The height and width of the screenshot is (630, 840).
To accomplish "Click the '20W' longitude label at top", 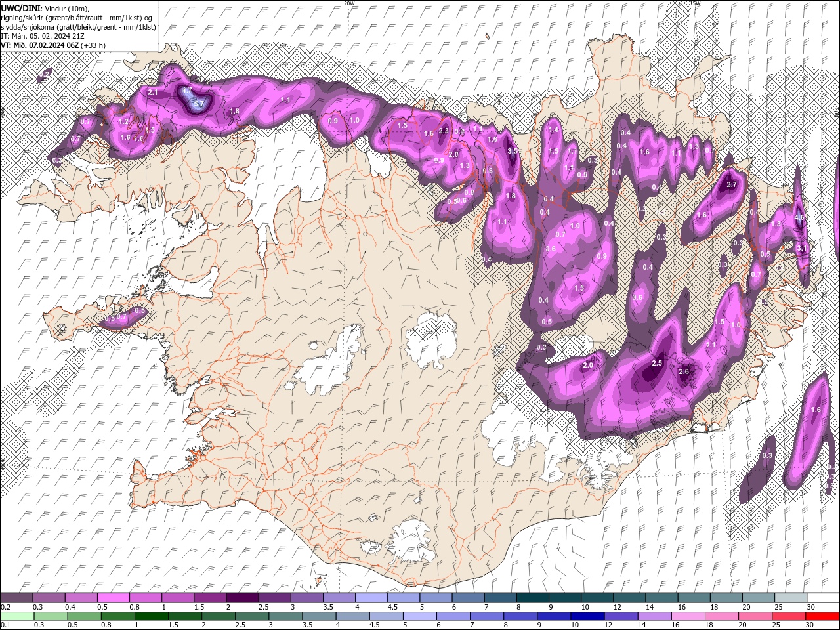I will [x=349, y=3].
